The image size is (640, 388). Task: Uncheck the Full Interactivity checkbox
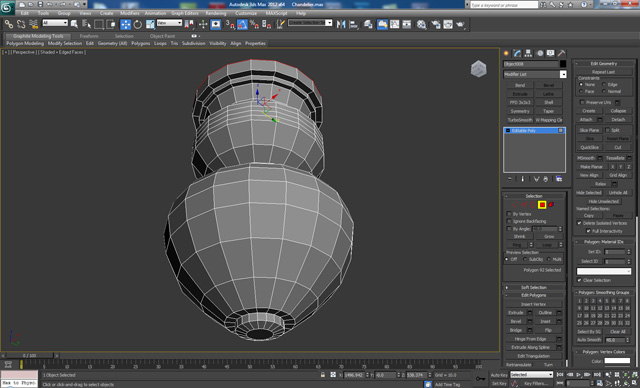point(588,231)
